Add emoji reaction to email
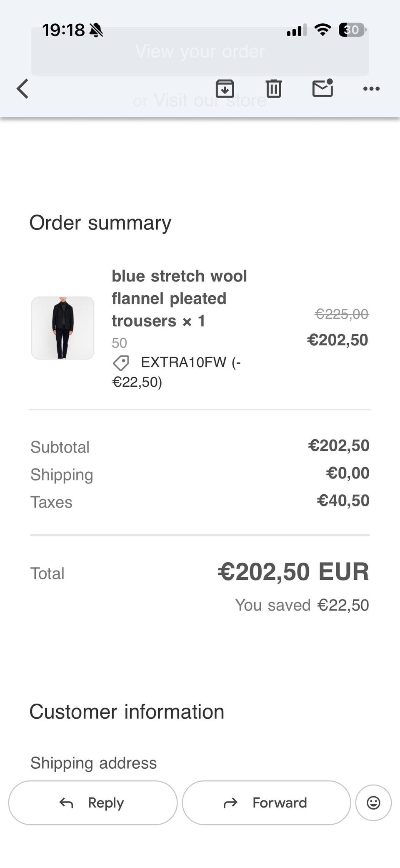Viewport: 400px width, 868px height. [x=373, y=803]
